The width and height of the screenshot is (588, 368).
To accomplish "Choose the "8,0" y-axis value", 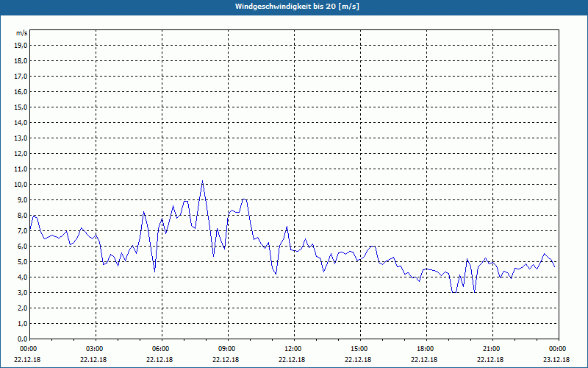I will point(22,216).
